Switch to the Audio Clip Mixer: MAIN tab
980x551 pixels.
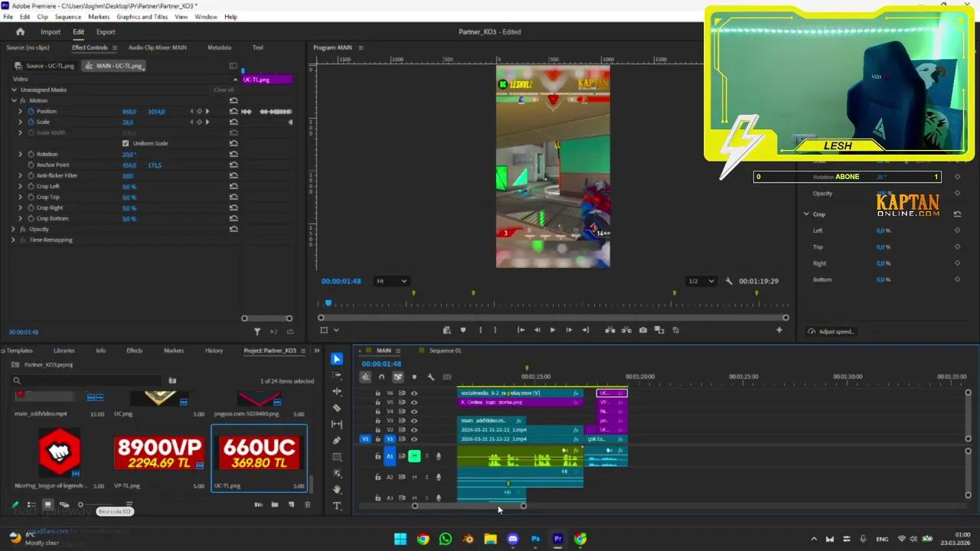(157, 47)
